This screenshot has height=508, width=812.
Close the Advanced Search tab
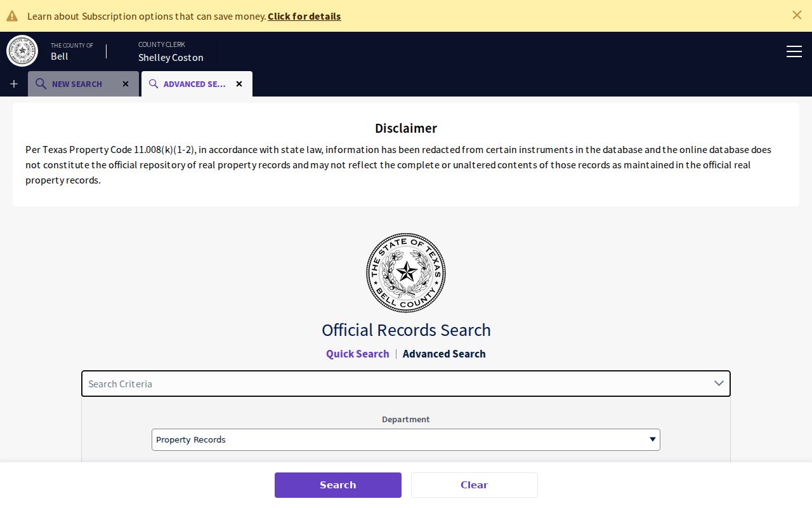tap(239, 84)
